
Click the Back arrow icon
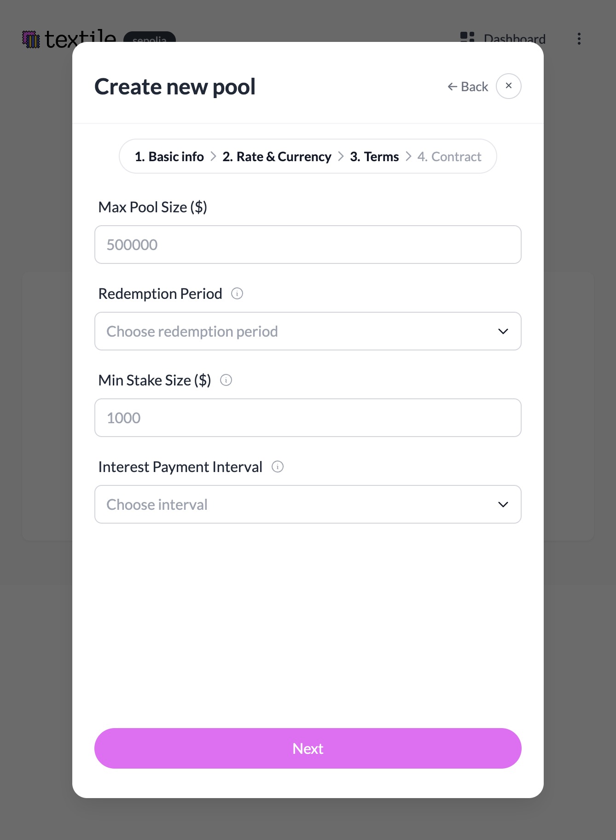452,87
